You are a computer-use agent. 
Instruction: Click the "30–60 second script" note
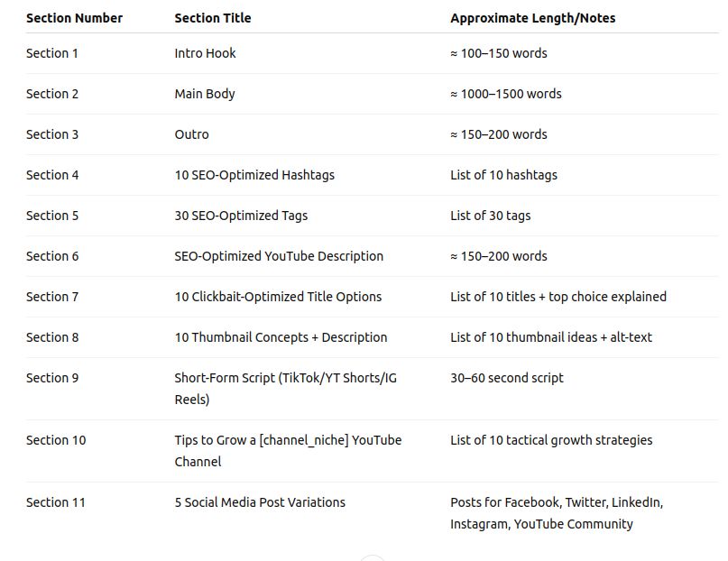(x=506, y=378)
